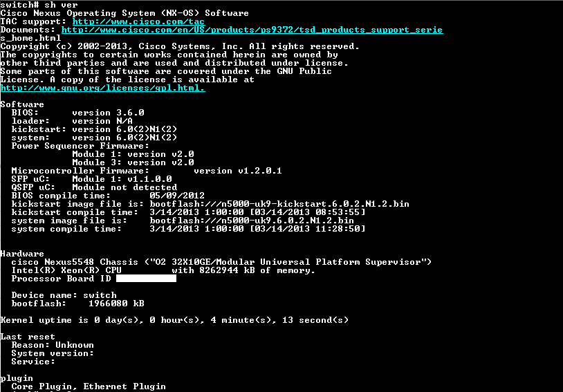Click the 'Copyright (c) 2002-2013' line
563x392 pixels.
click(x=180, y=46)
